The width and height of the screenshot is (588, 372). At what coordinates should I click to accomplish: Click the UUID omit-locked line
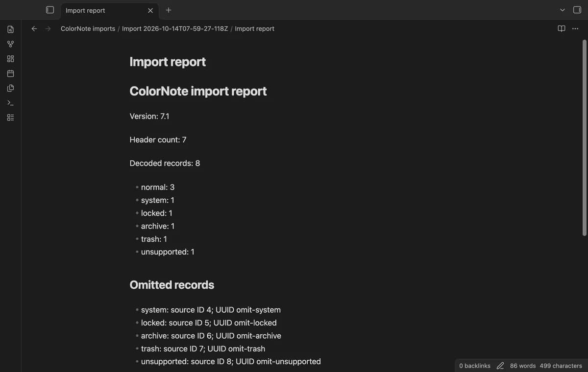[x=209, y=323]
